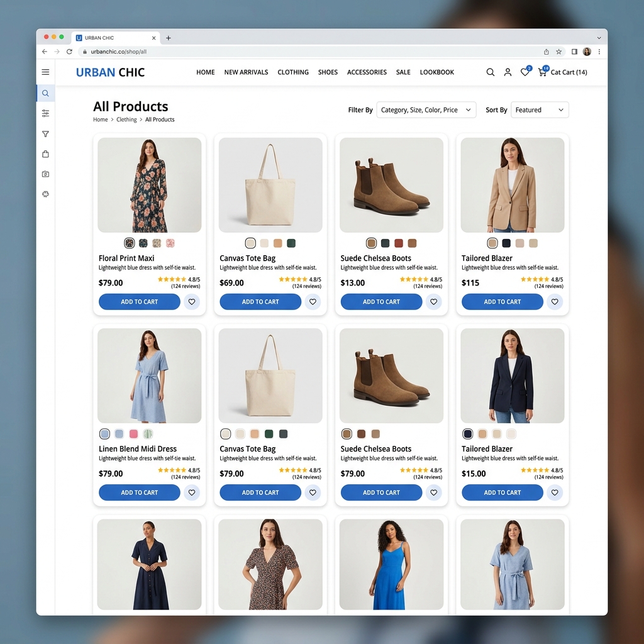The width and height of the screenshot is (644, 644).
Task: Open the shopping bag icon in sidebar
Action: pos(45,153)
